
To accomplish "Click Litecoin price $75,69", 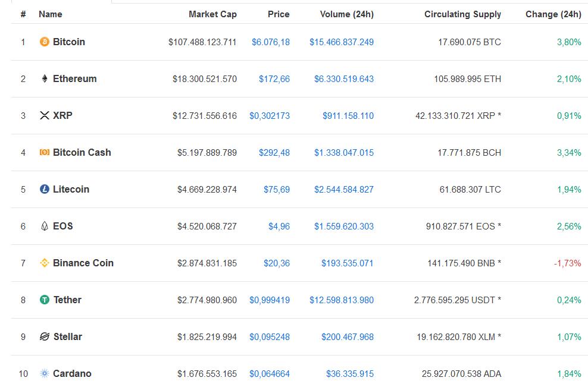I will click(277, 190).
